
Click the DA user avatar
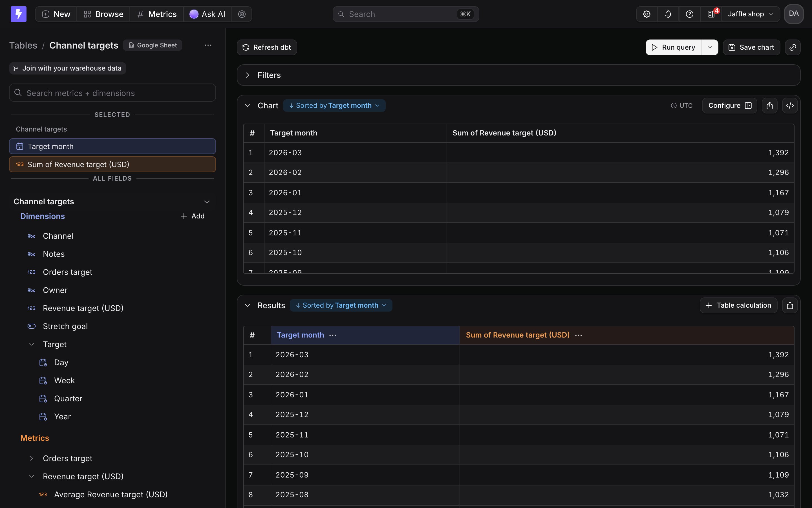[x=794, y=14]
